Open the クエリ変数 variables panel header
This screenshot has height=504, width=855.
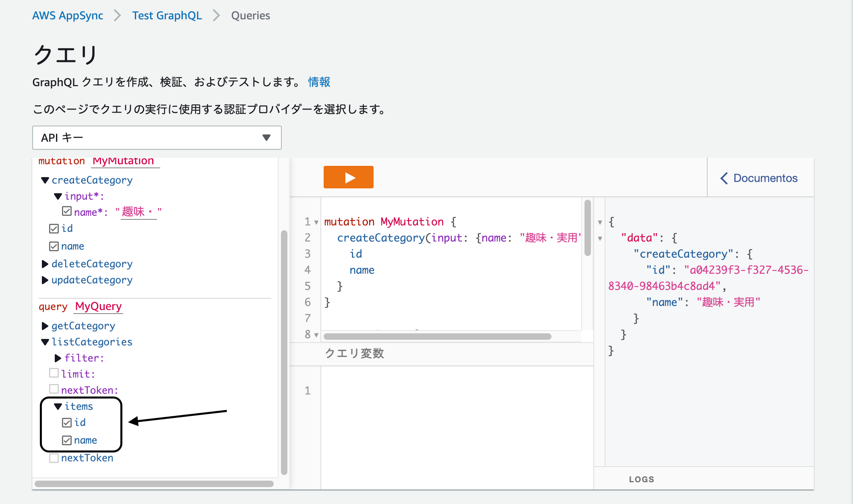[x=442, y=354]
